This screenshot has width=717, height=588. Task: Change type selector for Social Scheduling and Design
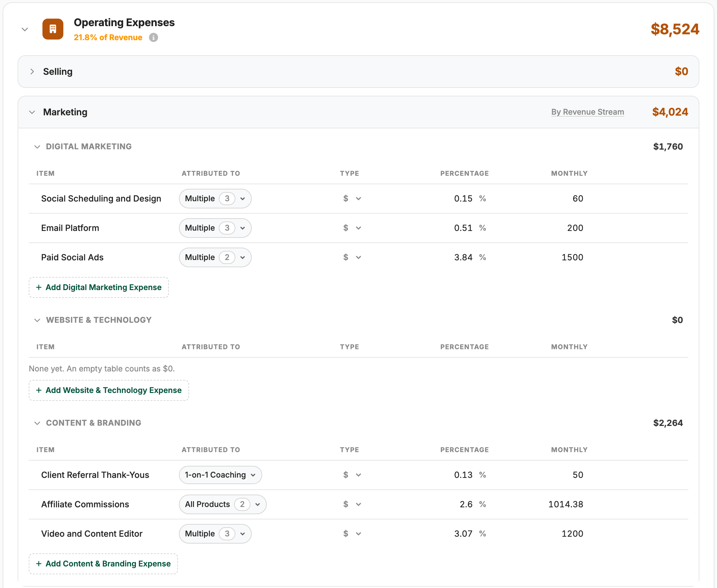point(352,199)
